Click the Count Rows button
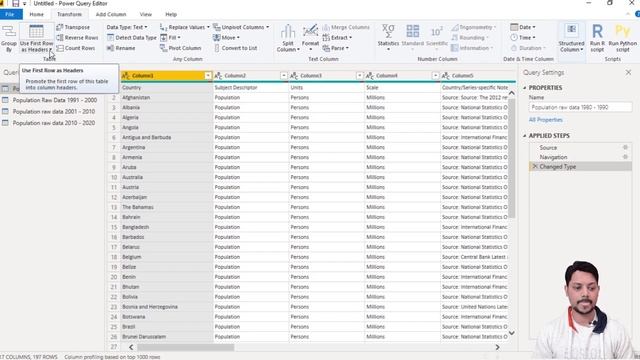 pos(76,48)
